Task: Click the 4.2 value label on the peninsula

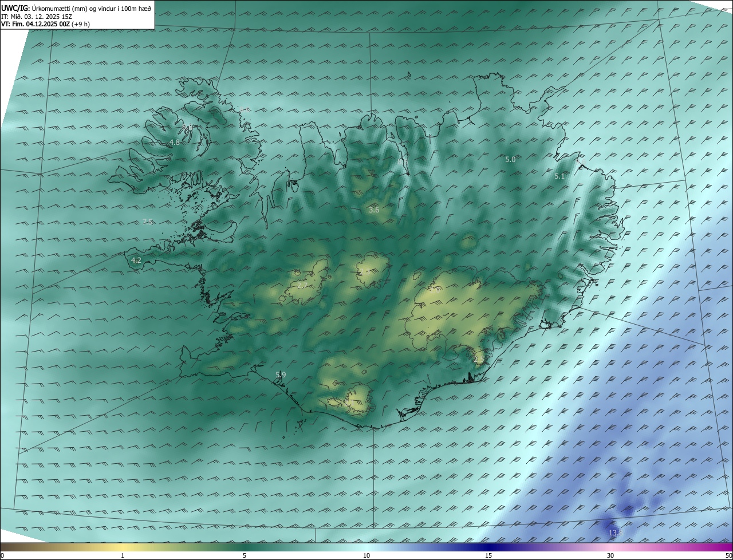Action: click(136, 260)
